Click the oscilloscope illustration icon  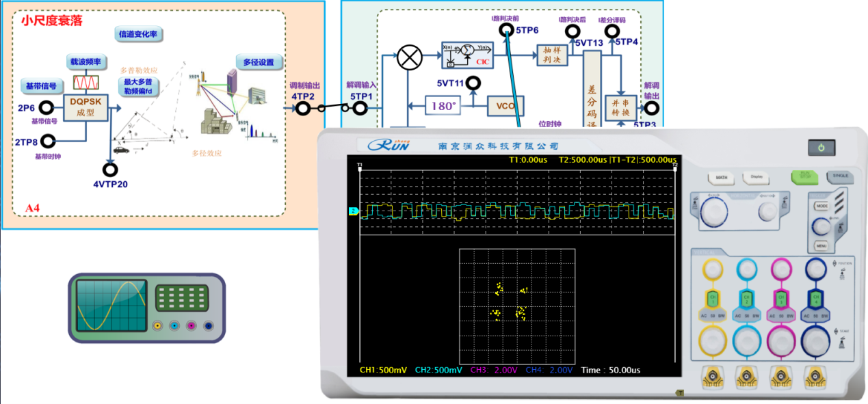click(146, 308)
